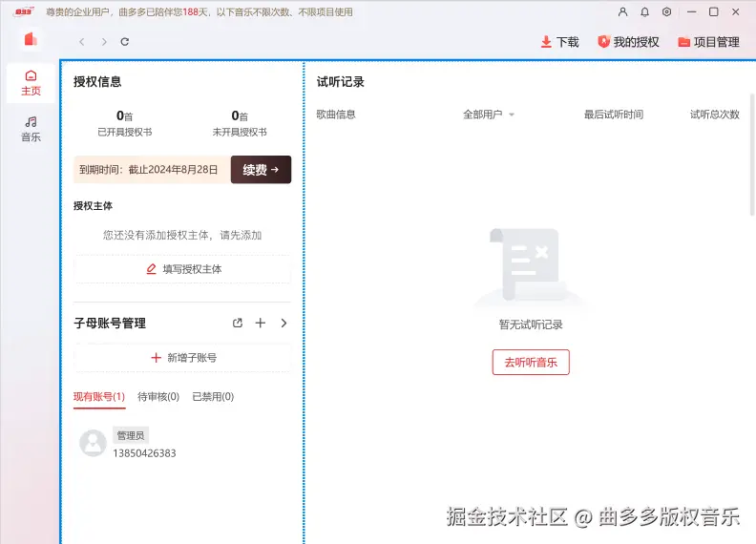Image resolution: width=756 pixels, height=544 pixels.
Task: Switch to 待审核(0) tab
Action: [x=158, y=397]
